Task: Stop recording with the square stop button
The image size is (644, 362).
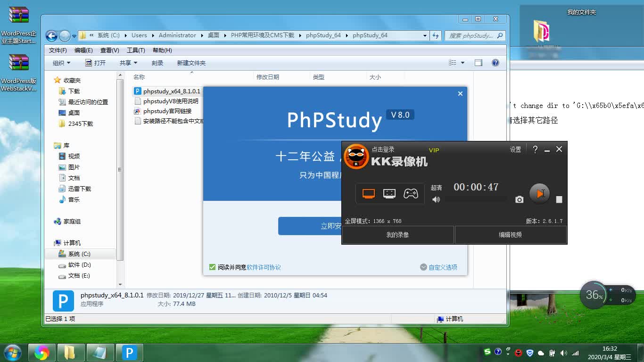Action: [x=559, y=199]
